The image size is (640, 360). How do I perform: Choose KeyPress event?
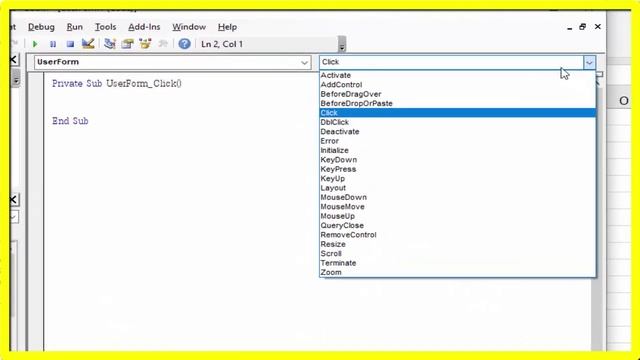click(x=458, y=169)
